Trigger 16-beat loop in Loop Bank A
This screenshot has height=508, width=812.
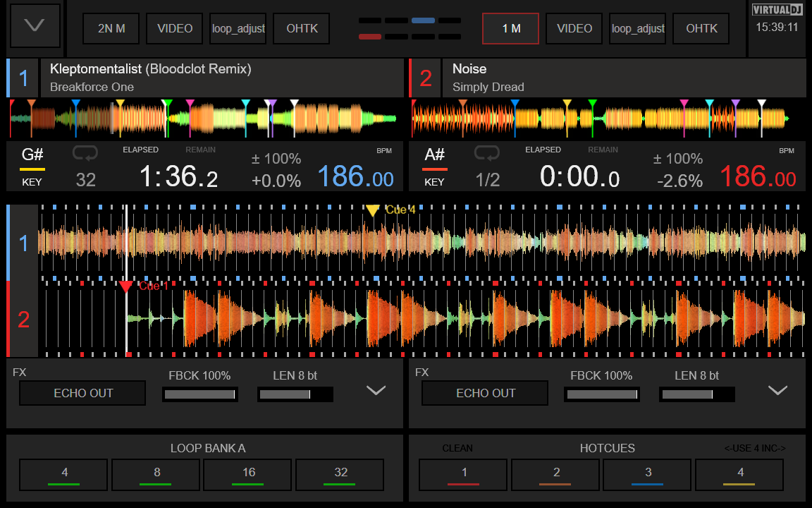pos(248,474)
